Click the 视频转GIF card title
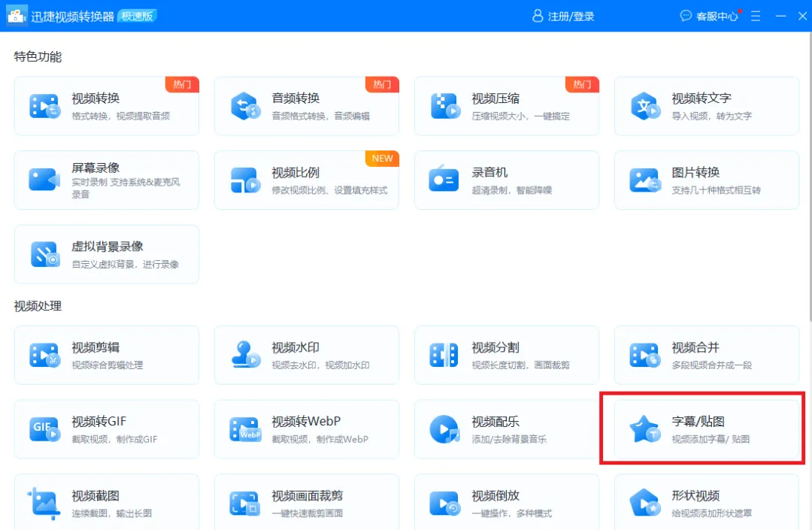The height and width of the screenshot is (530, 812). pos(99,421)
